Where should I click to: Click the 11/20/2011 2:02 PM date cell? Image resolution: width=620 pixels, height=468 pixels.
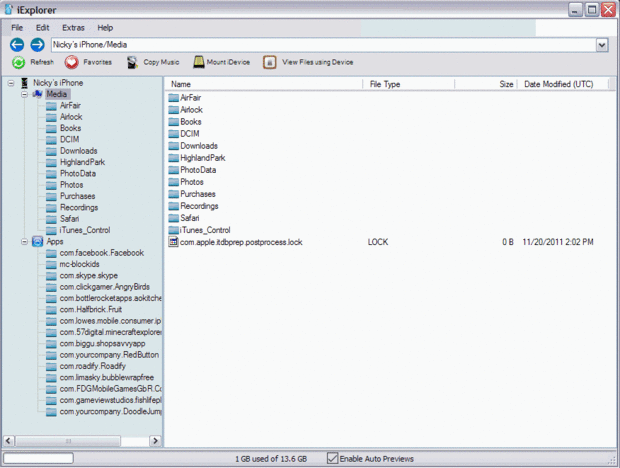coord(558,242)
